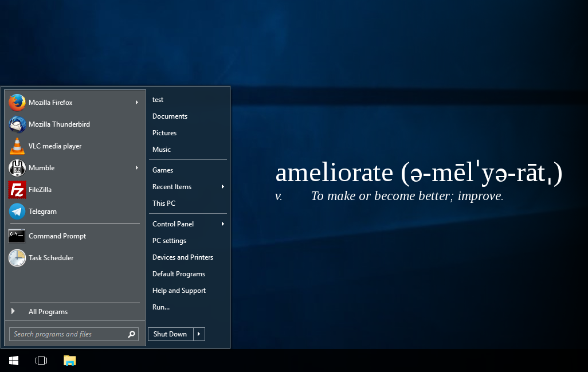Open Devices and Printers
588x372 pixels.
[183, 257]
